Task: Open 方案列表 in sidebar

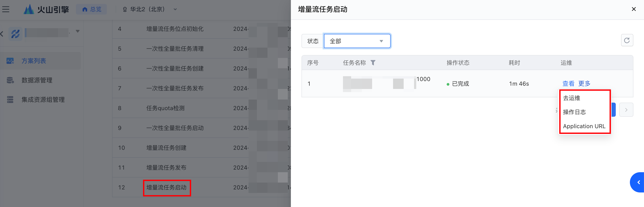Action: coord(41,61)
